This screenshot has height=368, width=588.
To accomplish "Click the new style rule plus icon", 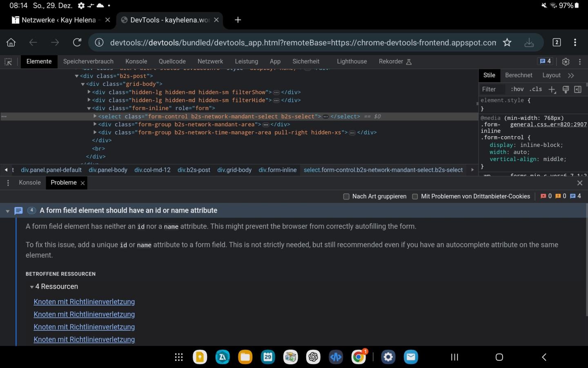I will pos(552,90).
